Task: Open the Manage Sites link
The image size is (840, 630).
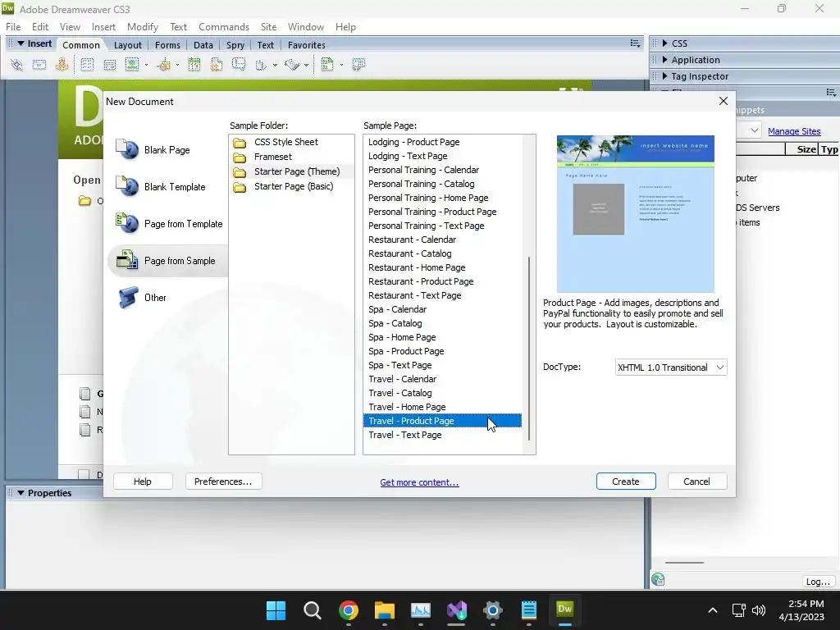Action: point(794,131)
